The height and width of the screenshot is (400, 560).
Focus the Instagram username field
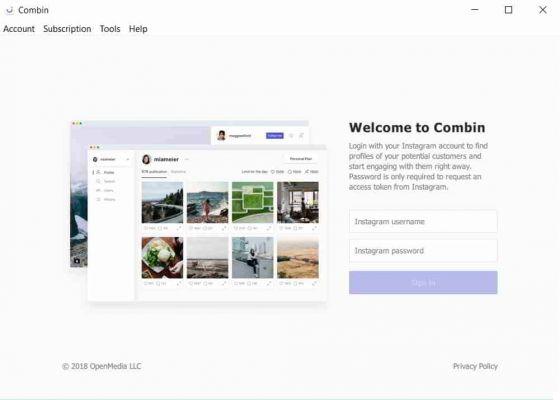coord(423,221)
